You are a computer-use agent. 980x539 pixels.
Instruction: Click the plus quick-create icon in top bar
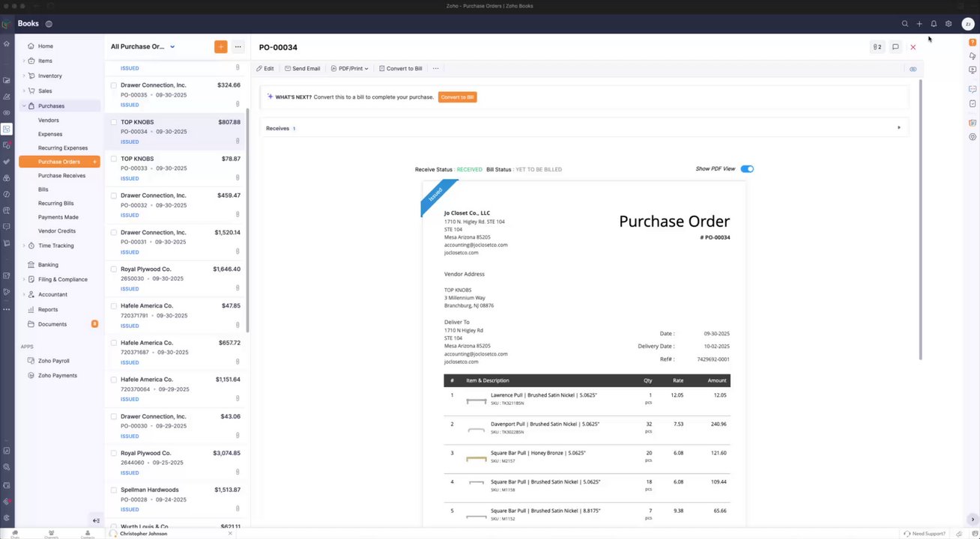pyautogui.click(x=919, y=24)
